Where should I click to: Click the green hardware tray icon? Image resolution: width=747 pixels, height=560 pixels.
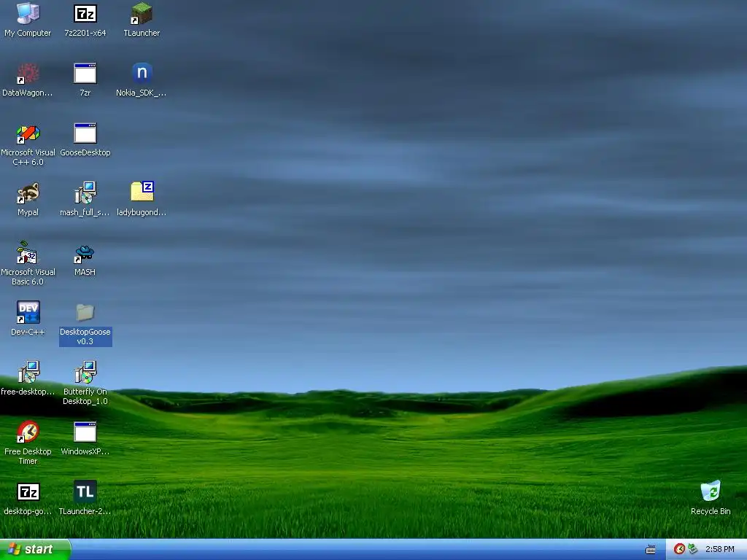[x=693, y=549]
